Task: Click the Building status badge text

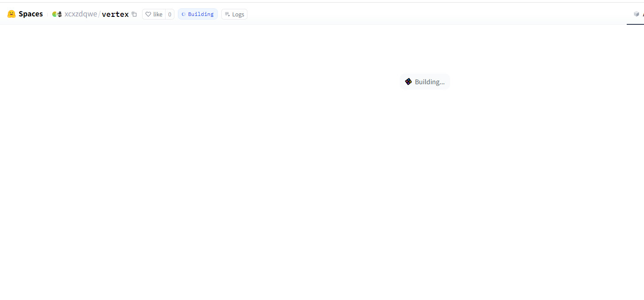Action: coord(201,14)
